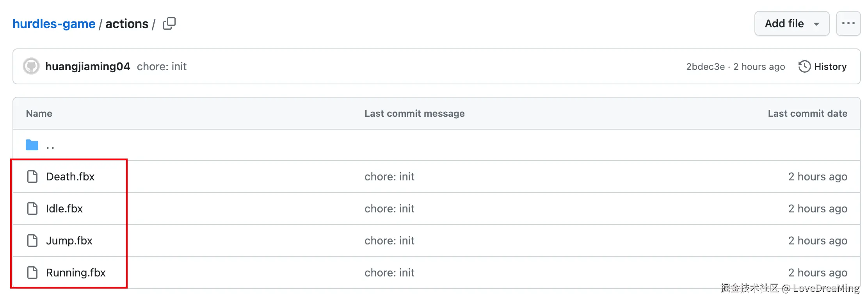Open the Jump.fbx file

[x=69, y=241]
